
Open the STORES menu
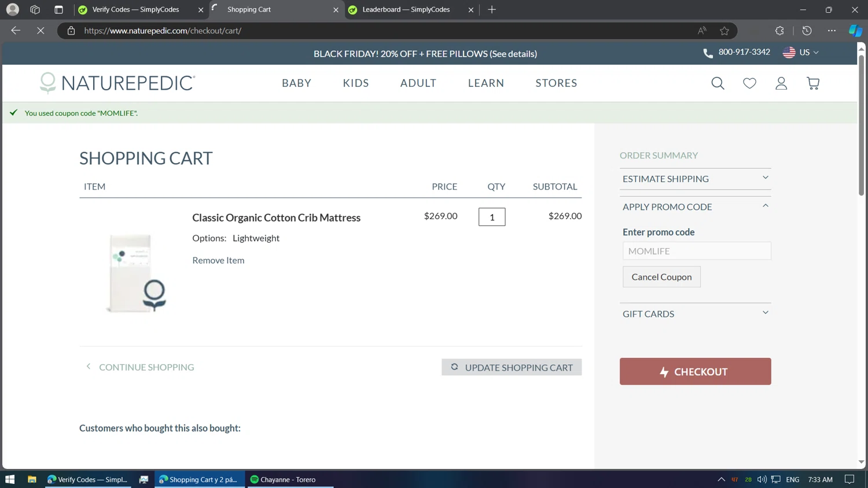556,83
